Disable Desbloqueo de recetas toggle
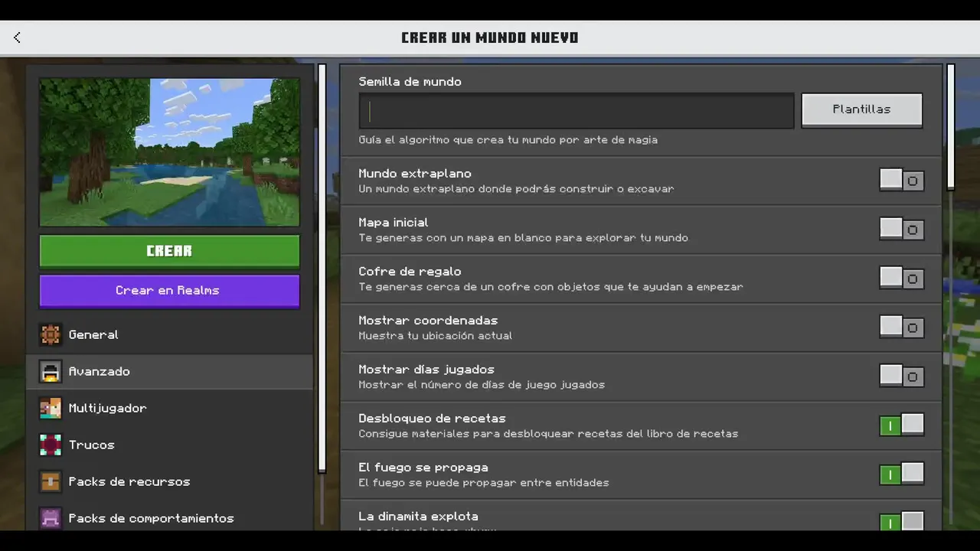This screenshot has height=551, width=980. (x=901, y=425)
